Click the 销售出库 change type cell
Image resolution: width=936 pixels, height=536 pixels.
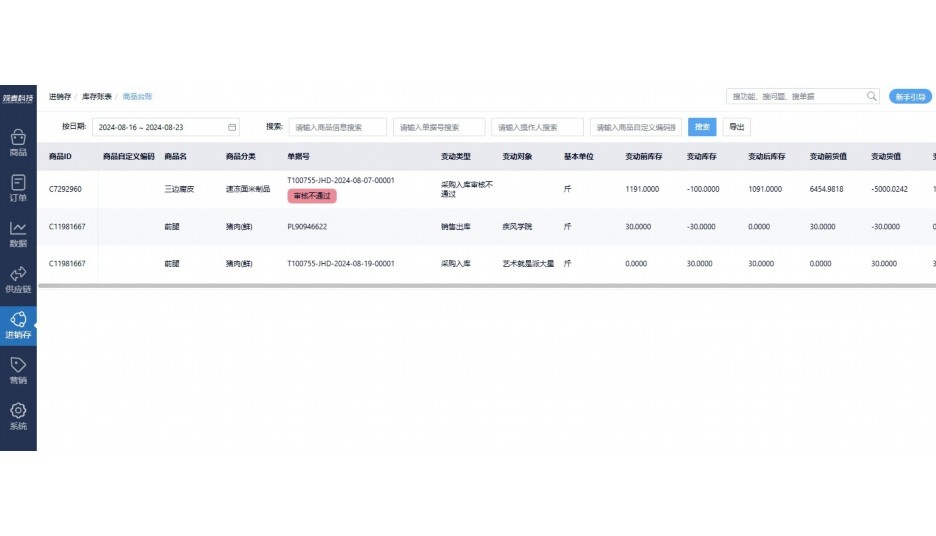[455, 227]
